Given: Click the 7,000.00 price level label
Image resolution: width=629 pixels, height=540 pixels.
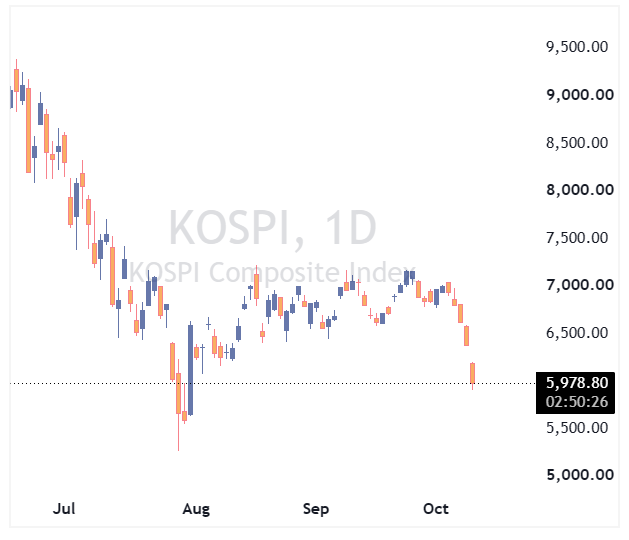Looking at the screenshot, I should click(580, 285).
